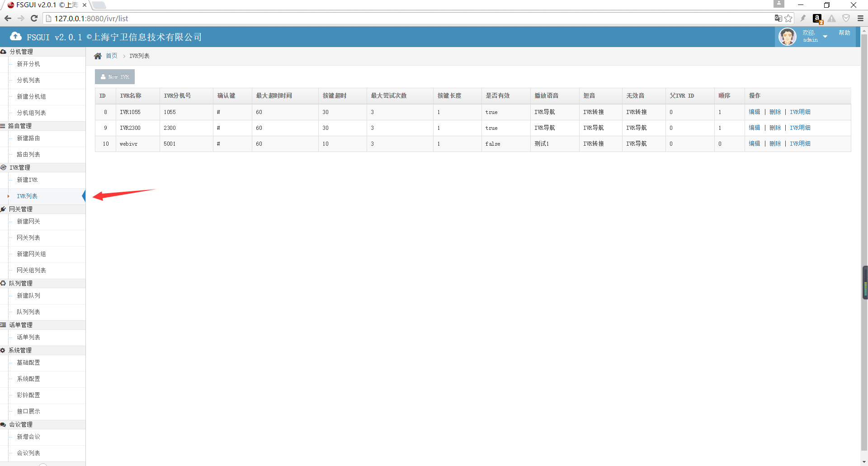Click the FSGUI cloud logo icon
Image resolution: width=868 pixels, height=466 pixels.
pyautogui.click(x=16, y=37)
